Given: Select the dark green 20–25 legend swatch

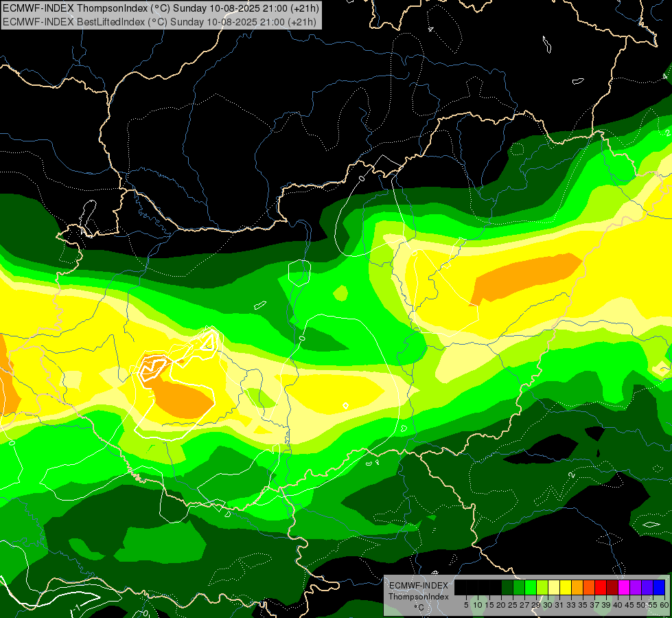Looking at the screenshot, I should [x=507, y=587].
